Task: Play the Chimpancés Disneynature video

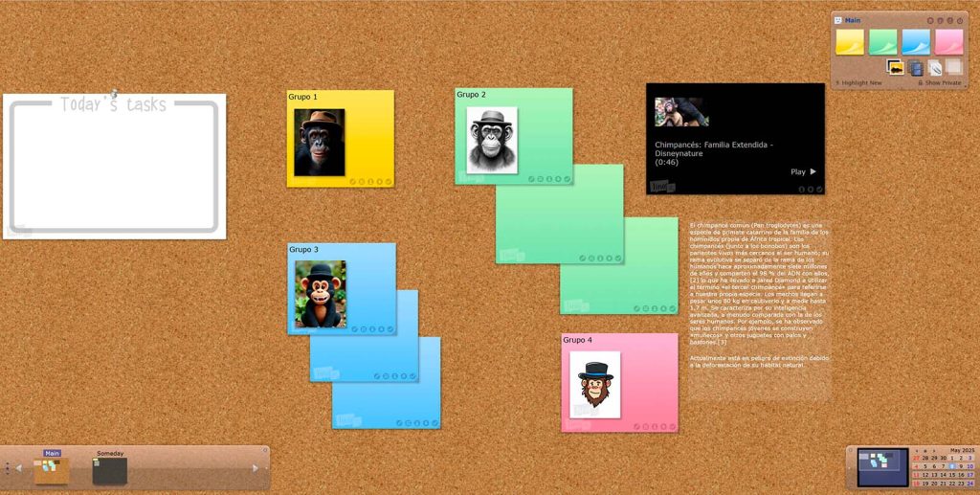Action: click(x=803, y=172)
